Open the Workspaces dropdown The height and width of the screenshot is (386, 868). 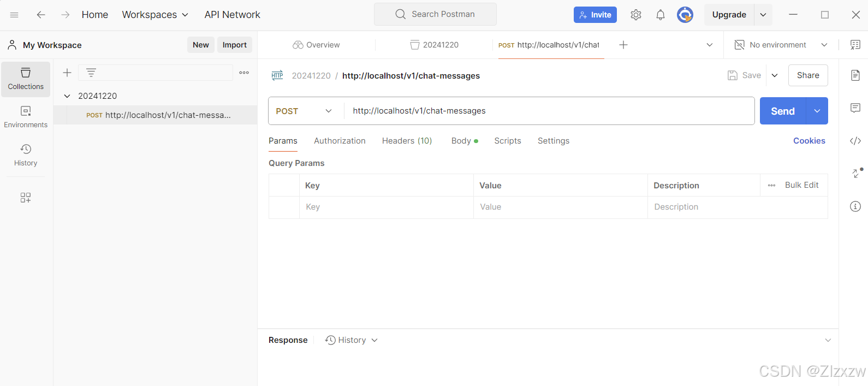point(155,15)
